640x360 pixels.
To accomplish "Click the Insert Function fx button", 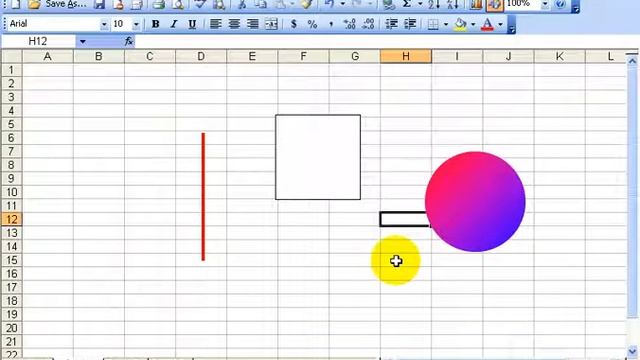I will coord(129,41).
